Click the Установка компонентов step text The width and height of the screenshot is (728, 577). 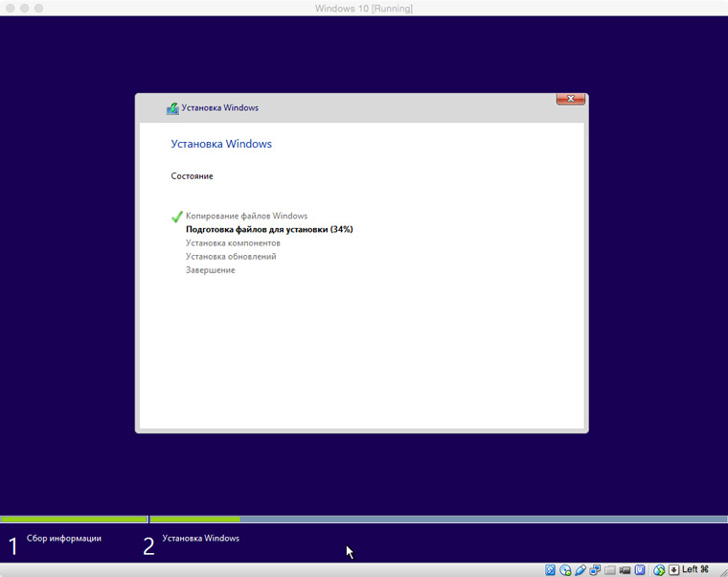[x=233, y=243]
